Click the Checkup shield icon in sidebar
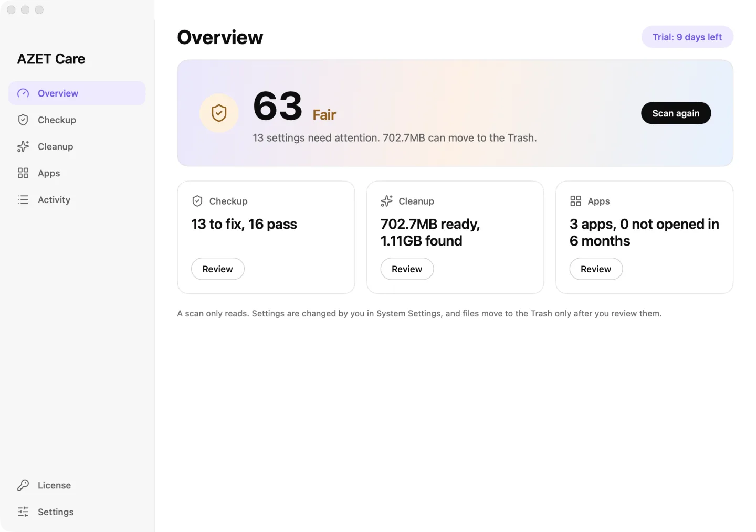Image resolution: width=756 pixels, height=532 pixels. [23, 120]
